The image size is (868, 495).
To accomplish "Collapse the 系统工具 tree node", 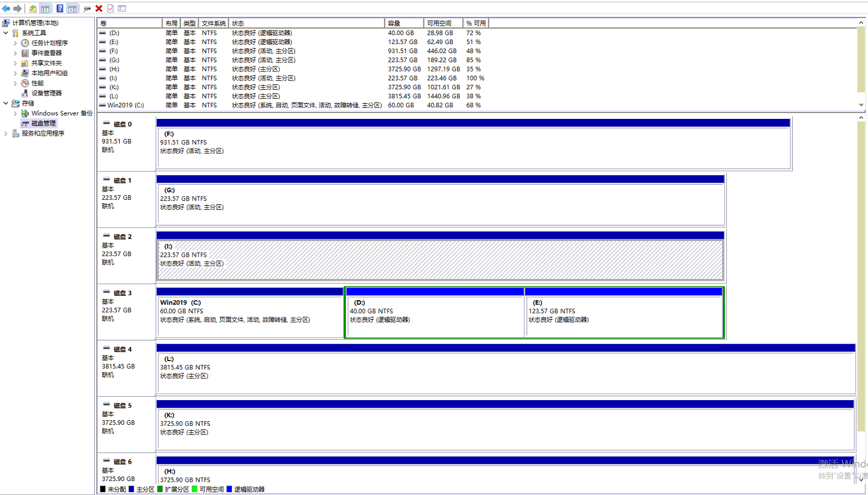I will (x=6, y=33).
